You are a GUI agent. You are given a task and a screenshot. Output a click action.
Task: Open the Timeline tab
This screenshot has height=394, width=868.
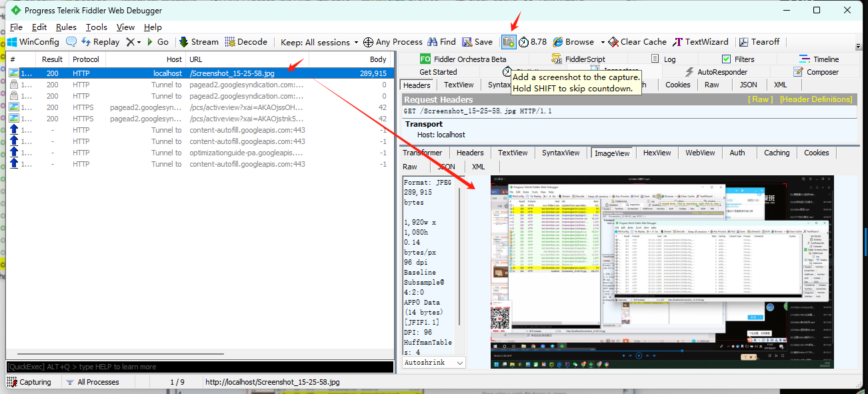[819, 59]
